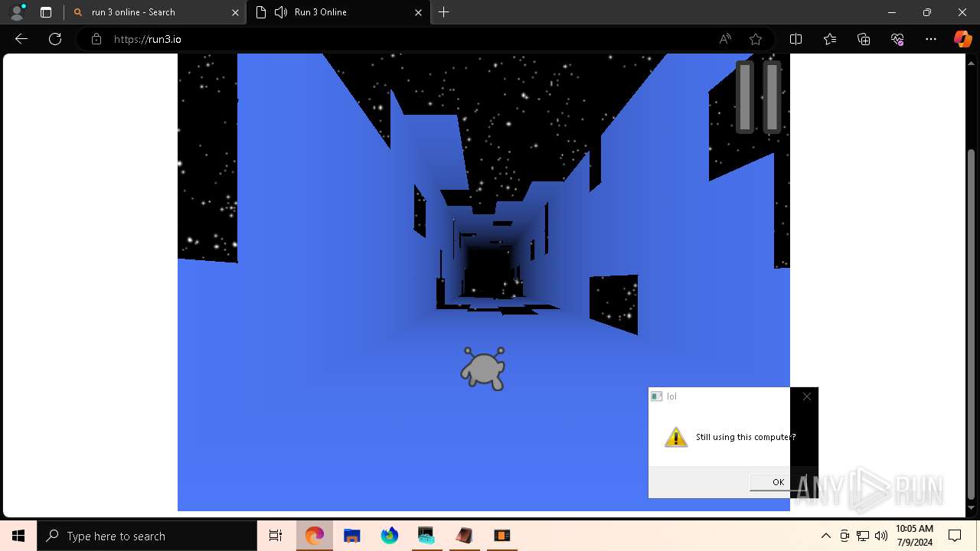Open the Favorites list
This screenshot has height=551, width=980.
830,39
